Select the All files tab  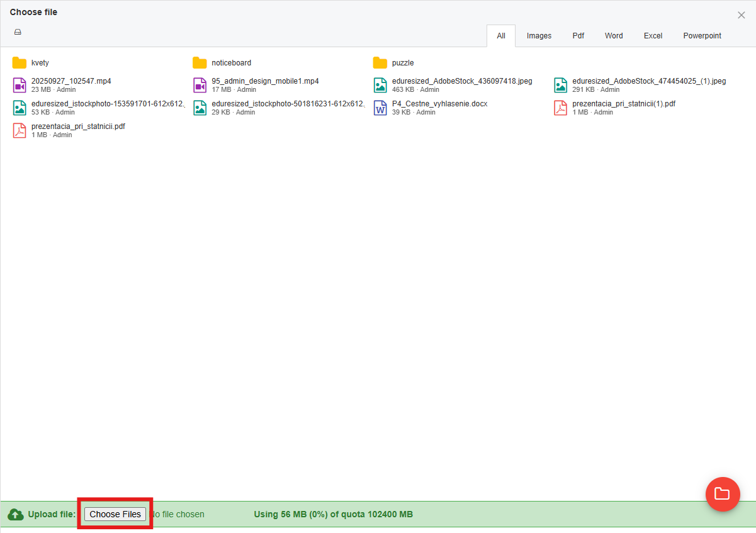coord(501,36)
